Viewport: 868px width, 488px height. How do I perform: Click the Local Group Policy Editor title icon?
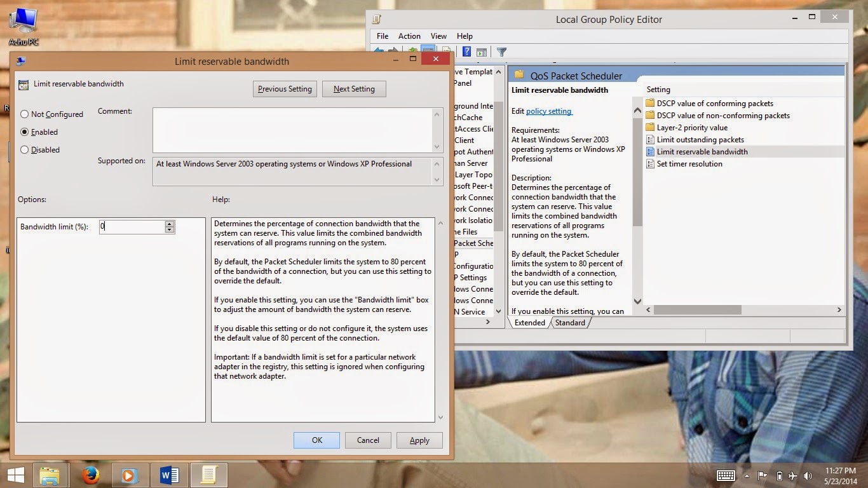(x=377, y=20)
